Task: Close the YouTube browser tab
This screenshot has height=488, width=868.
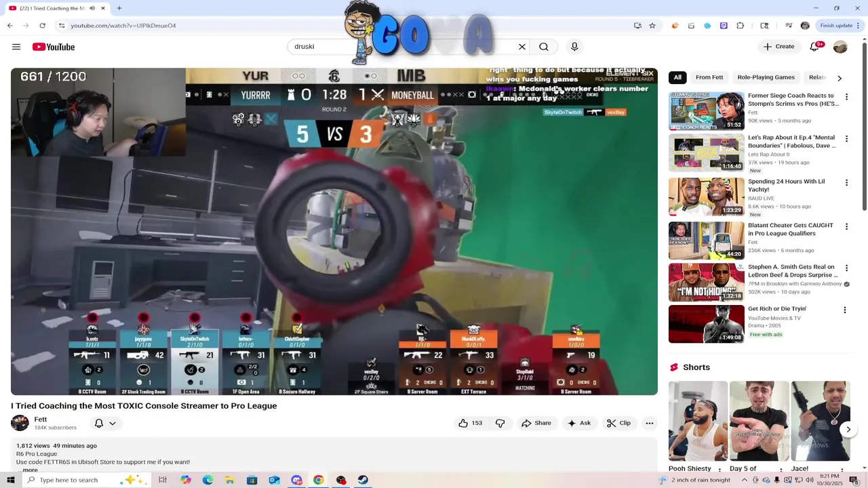Action: point(103,8)
